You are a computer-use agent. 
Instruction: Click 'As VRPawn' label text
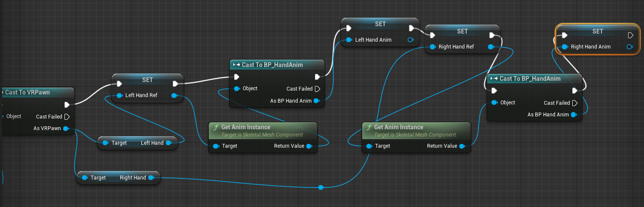(x=47, y=128)
